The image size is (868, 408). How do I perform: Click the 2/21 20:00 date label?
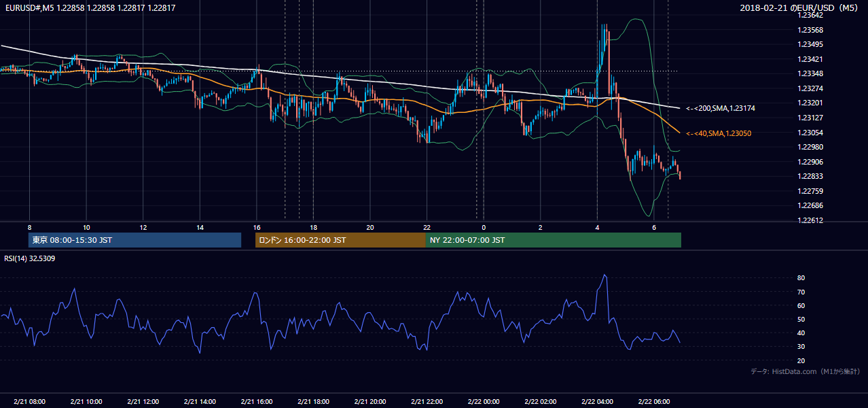370,402
